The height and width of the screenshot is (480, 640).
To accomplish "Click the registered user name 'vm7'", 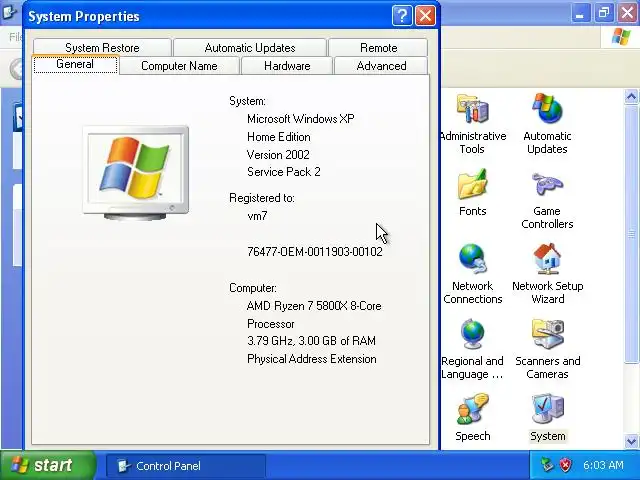I will tap(257, 216).
